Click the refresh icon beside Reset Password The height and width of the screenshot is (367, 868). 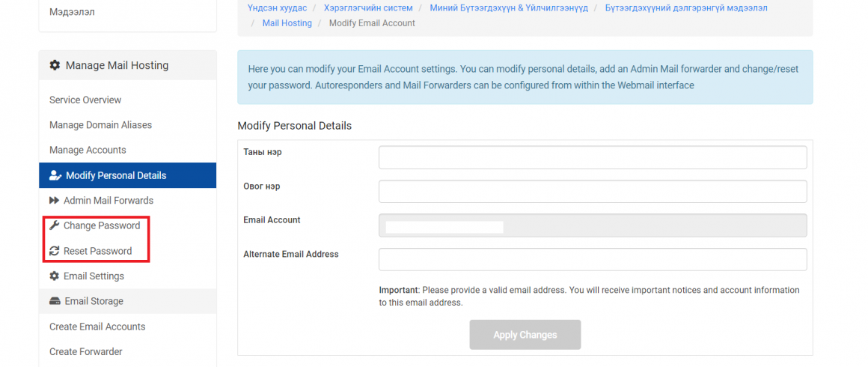click(54, 251)
